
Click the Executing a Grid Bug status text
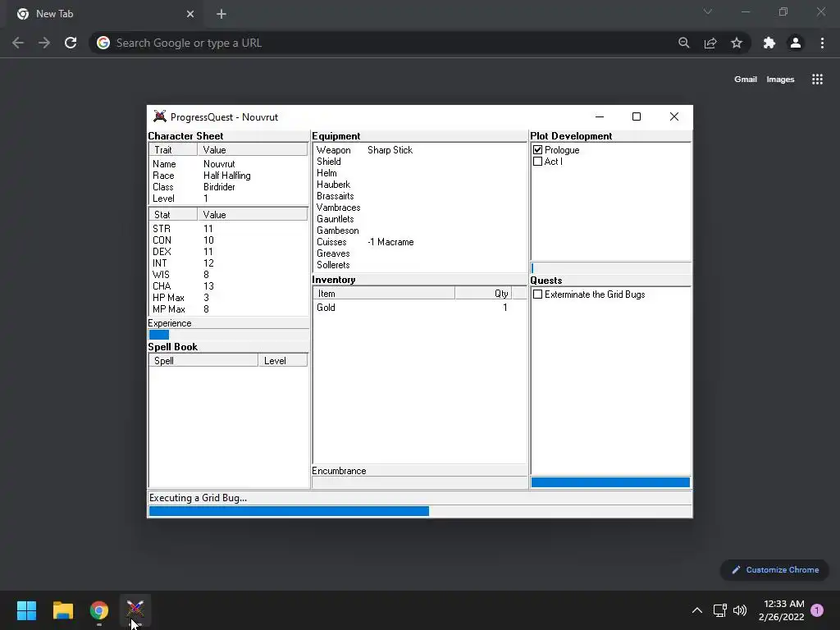pos(199,498)
